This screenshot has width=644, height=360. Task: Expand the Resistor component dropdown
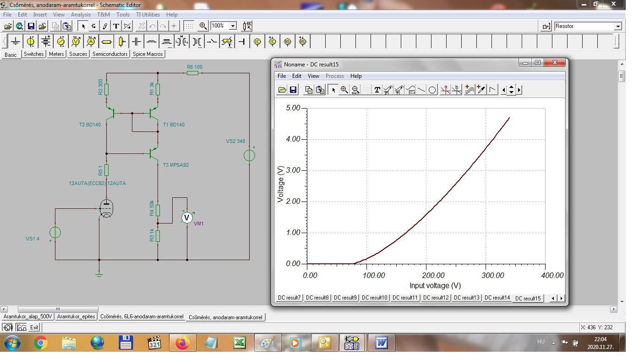[617, 27]
